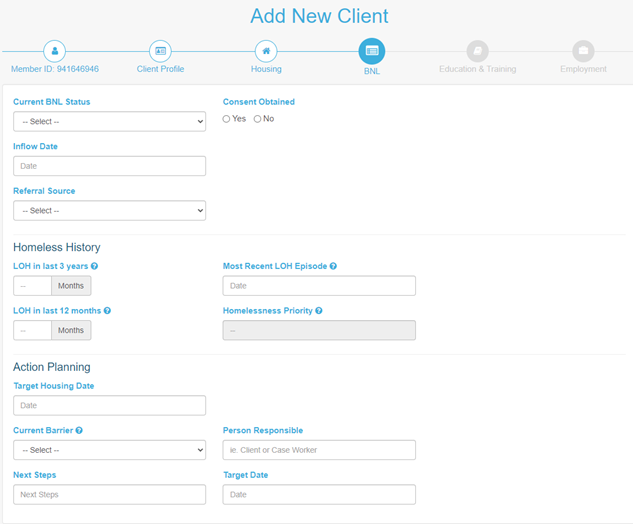Viewport: 633px width, 524px height.
Task: Click the Current Barrier help icon
Action: tap(79, 431)
